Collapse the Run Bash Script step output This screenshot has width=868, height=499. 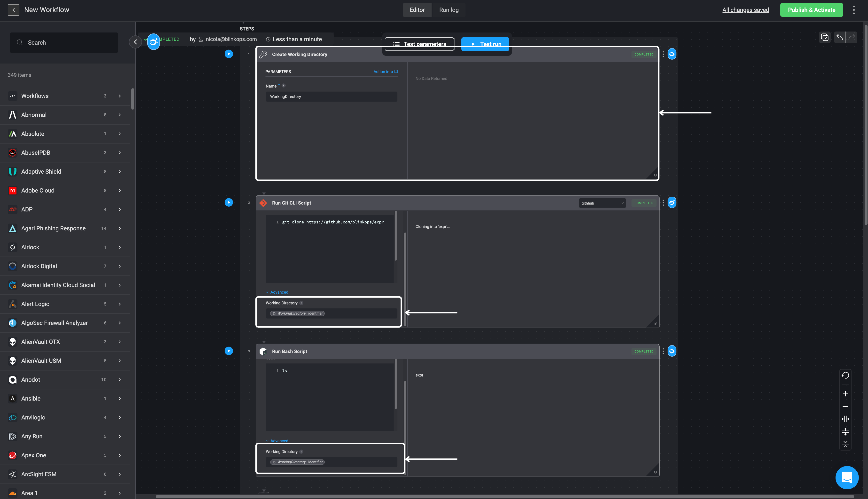tap(655, 472)
